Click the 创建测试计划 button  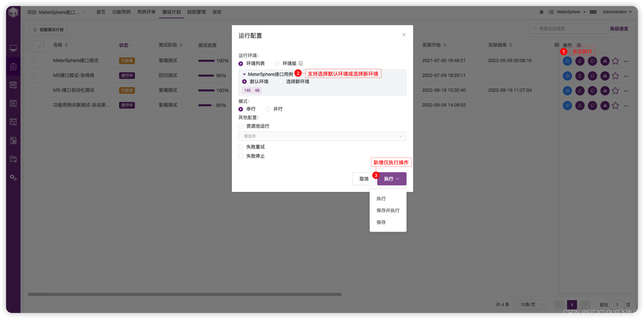tap(48, 30)
